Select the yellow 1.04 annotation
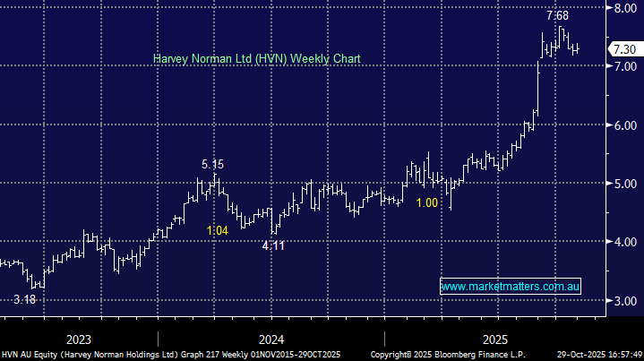Screen dimensions: 644x361 coord(218,230)
